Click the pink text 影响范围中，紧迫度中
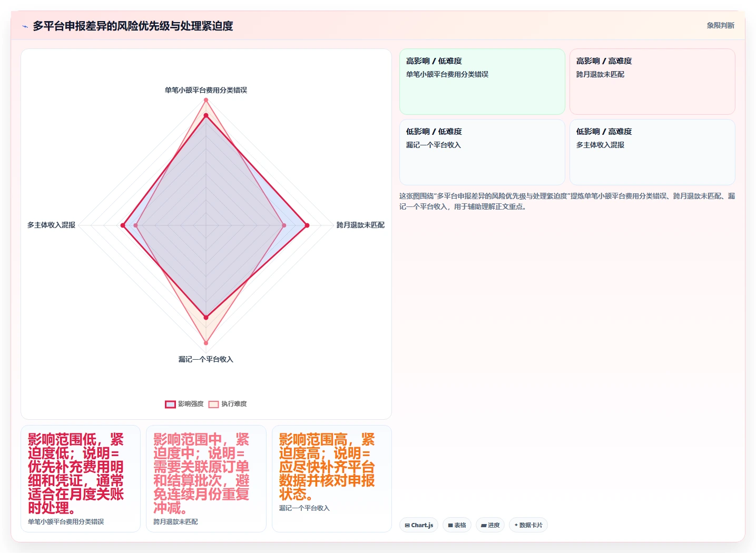The image size is (756, 553). tap(201, 446)
